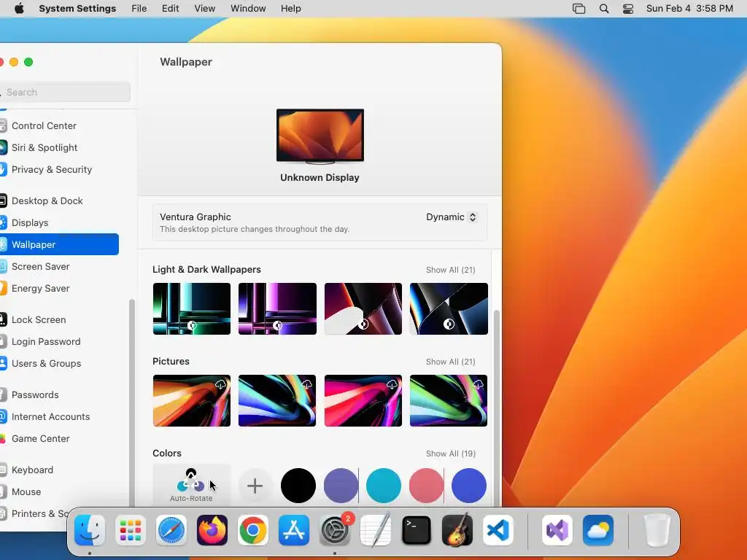
Task: Launch Safari from the Dock
Action: [x=171, y=531]
